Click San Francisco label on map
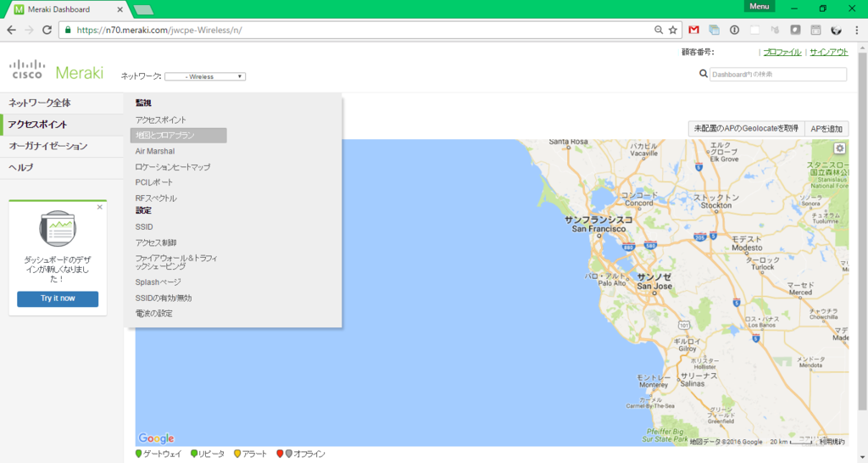This screenshot has width=868, height=463. [x=598, y=225]
